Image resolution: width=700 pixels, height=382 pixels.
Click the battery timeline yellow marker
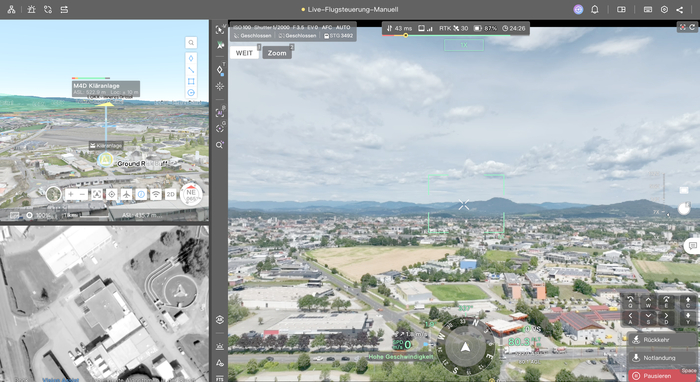pyautogui.click(x=406, y=35)
